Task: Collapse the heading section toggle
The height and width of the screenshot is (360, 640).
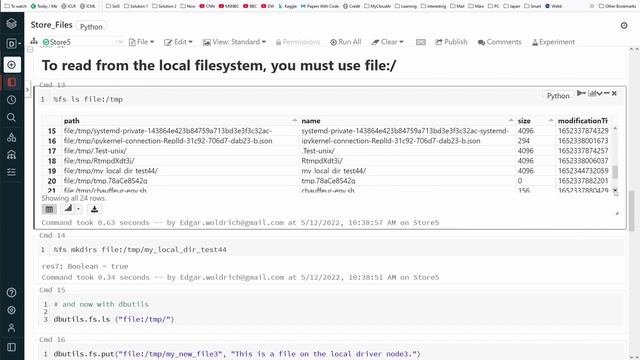Action: (x=30, y=50)
